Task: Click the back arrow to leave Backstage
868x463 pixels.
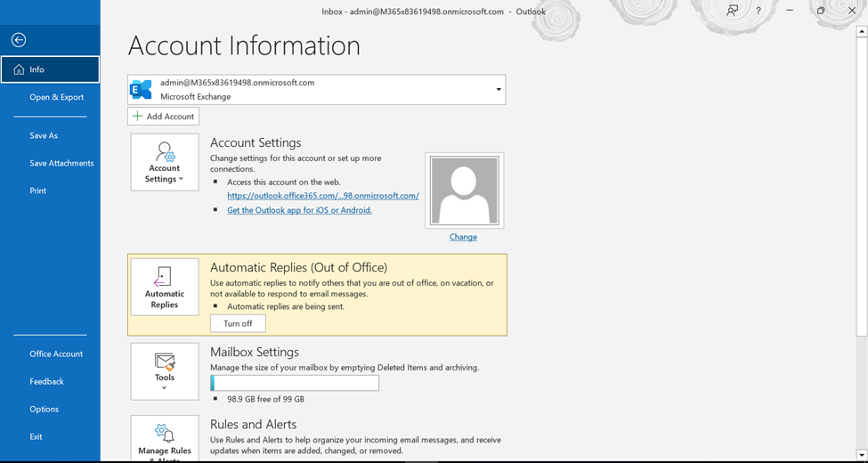Action: [x=19, y=40]
